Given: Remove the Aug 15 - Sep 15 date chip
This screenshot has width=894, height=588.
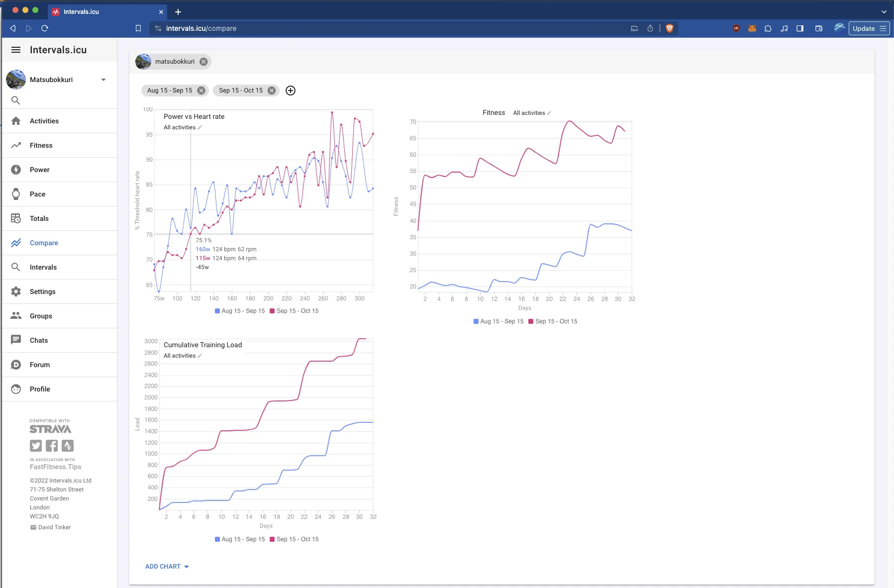Looking at the screenshot, I should pyautogui.click(x=201, y=91).
